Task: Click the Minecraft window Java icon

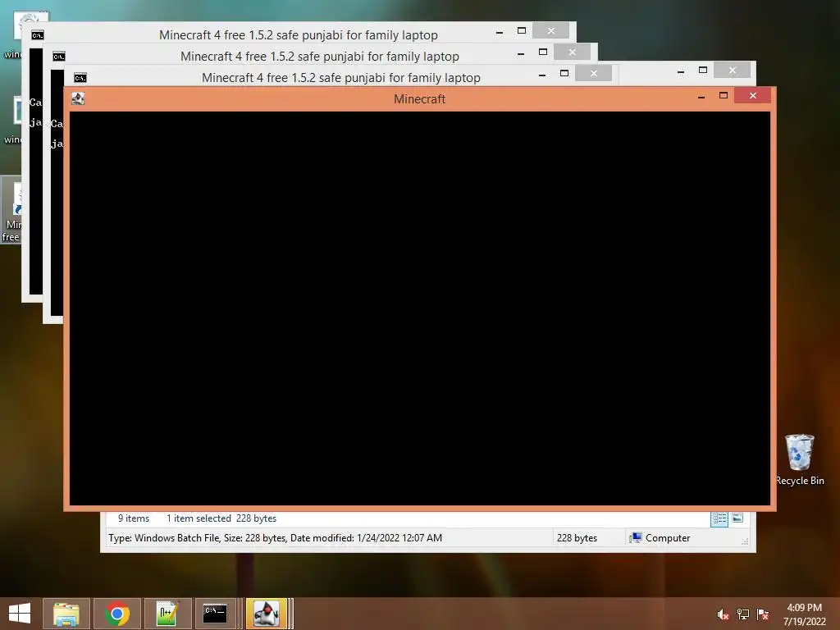Action: [x=78, y=98]
